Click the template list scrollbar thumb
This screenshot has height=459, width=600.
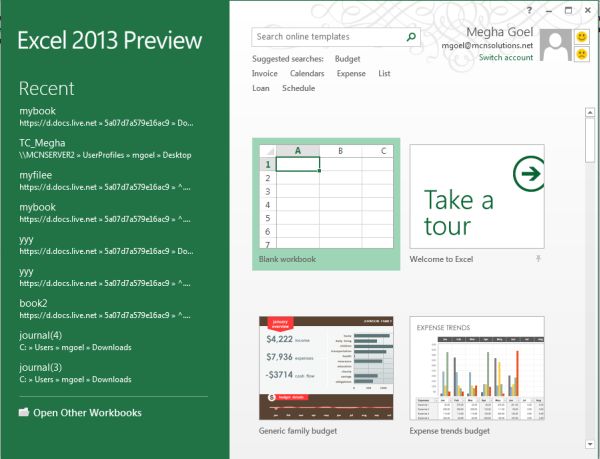point(590,140)
